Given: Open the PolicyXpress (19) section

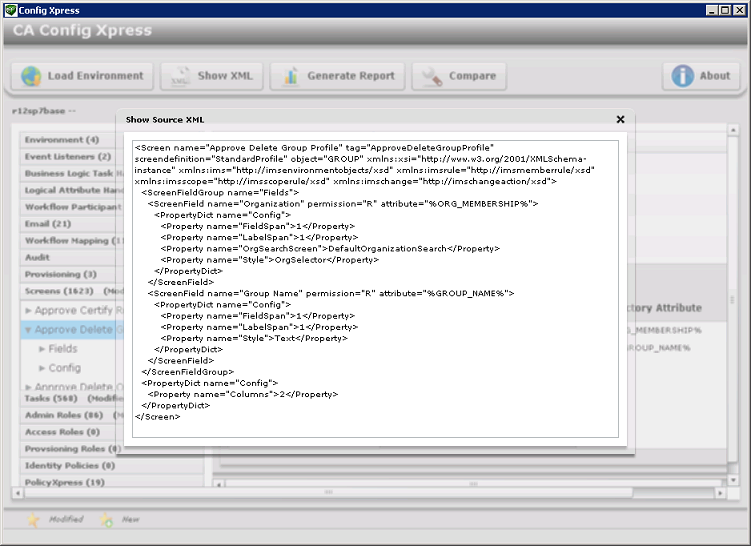Looking at the screenshot, I should tap(65, 483).
